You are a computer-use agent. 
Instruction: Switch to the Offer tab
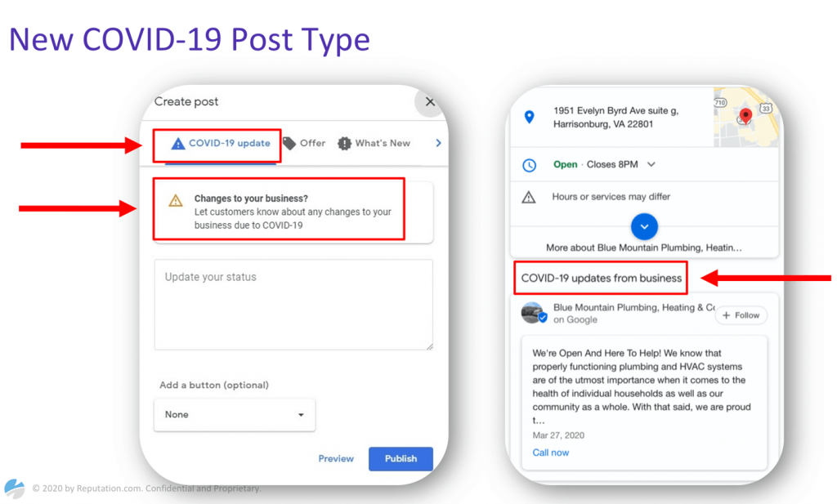point(304,144)
